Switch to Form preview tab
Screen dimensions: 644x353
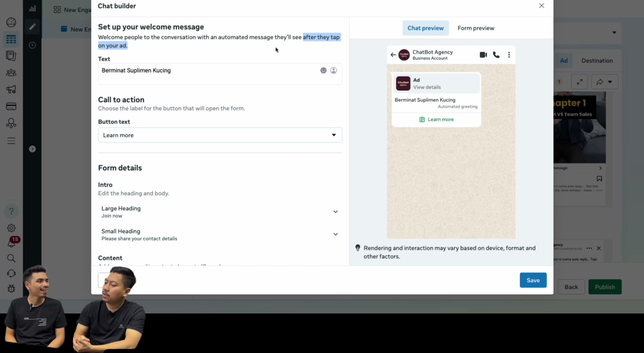(x=476, y=28)
